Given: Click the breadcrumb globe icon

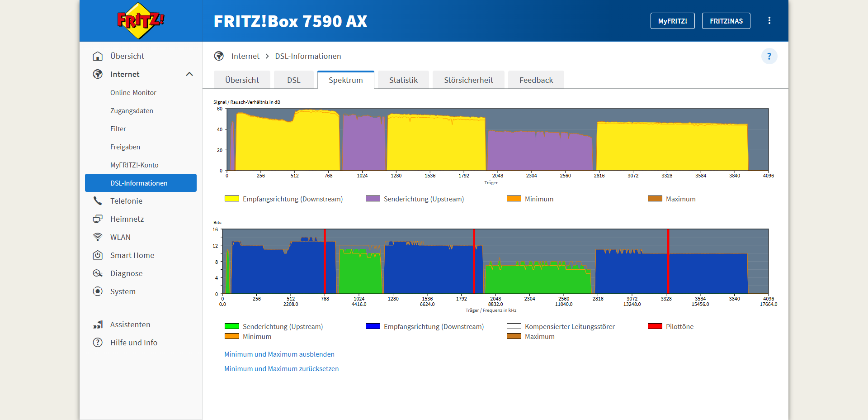Looking at the screenshot, I should click(219, 56).
